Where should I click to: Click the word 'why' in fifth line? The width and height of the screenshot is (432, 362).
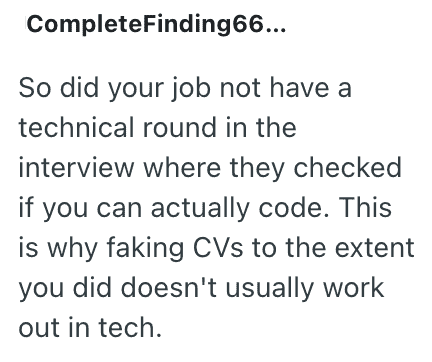(x=72, y=249)
